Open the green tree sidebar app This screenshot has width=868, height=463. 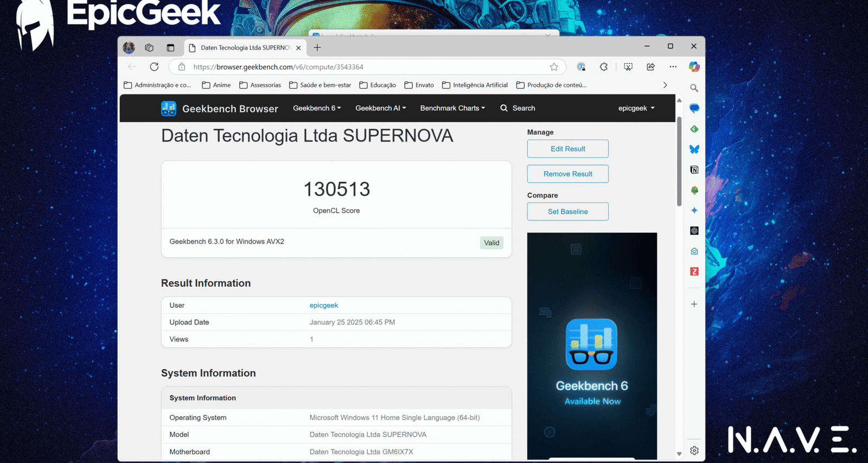pyautogui.click(x=694, y=190)
